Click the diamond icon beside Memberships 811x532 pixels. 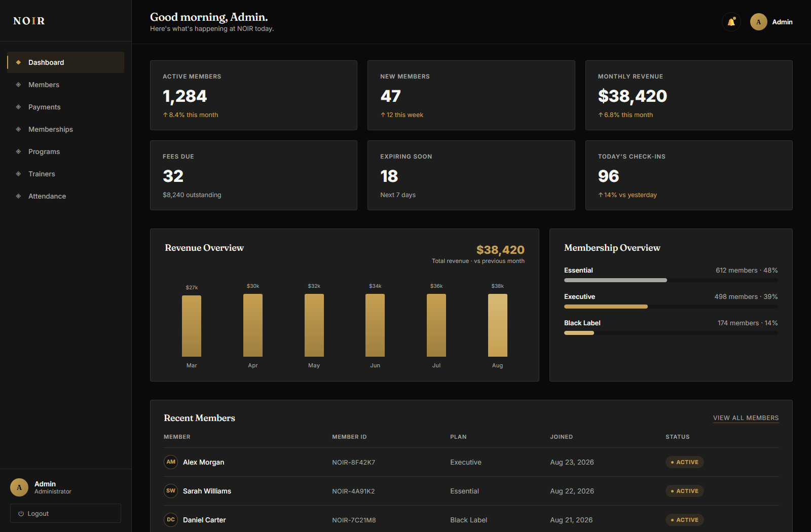(18, 129)
